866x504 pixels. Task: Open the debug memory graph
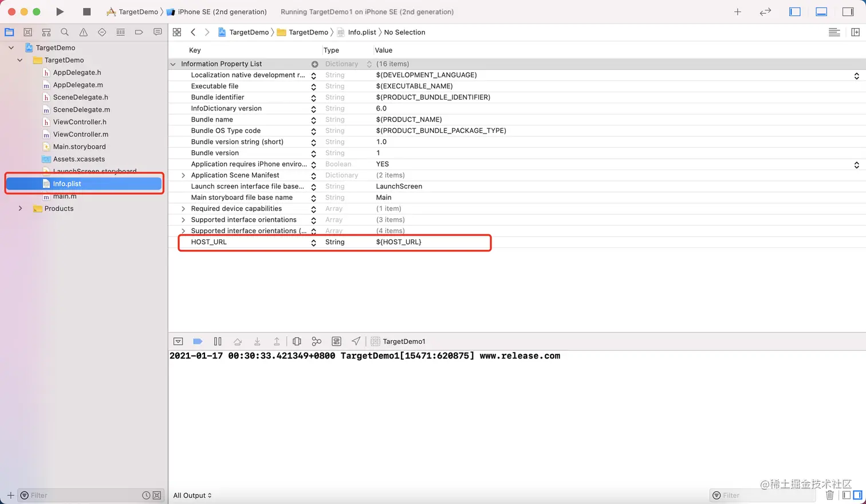tap(316, 341)
